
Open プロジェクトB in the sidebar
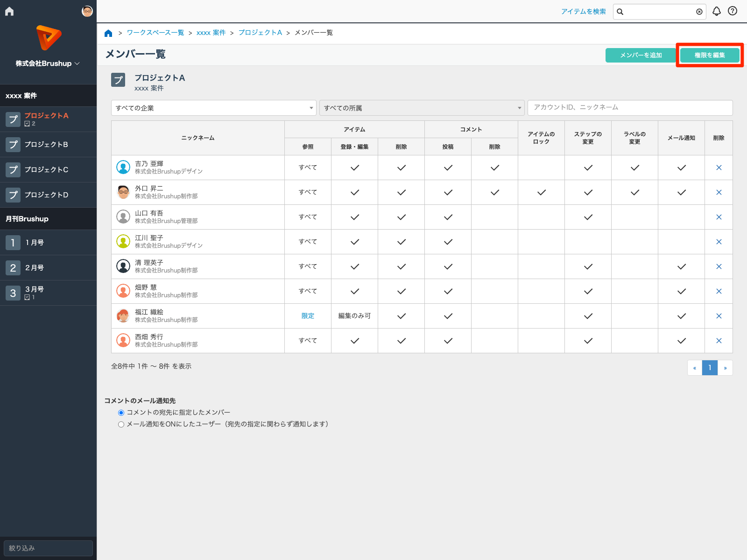46,145
